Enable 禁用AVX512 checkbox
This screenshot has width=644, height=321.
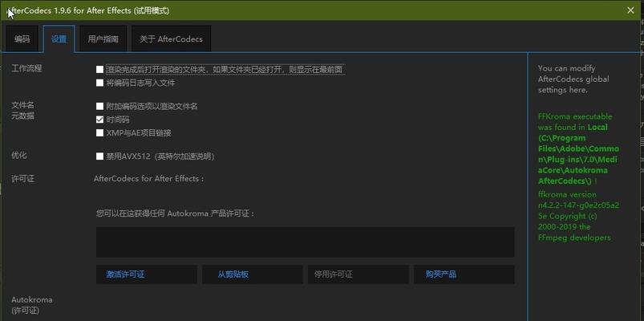[x=99, y=156]
